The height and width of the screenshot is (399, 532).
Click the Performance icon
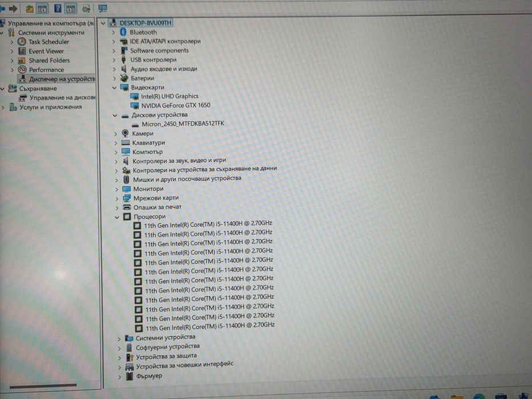pos(22,70)
